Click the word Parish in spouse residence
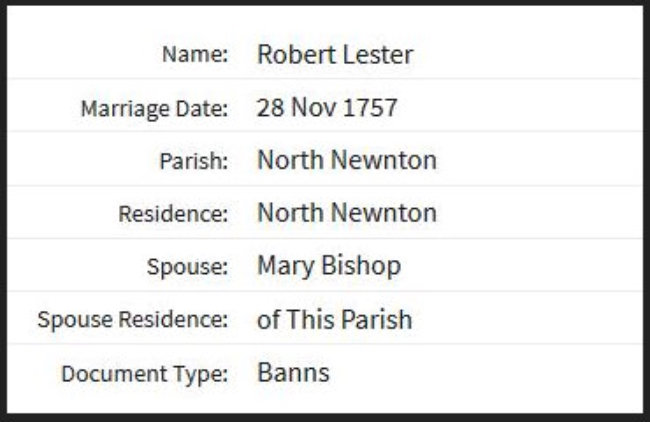The image size is (650, 422). (x=377, y=319)
